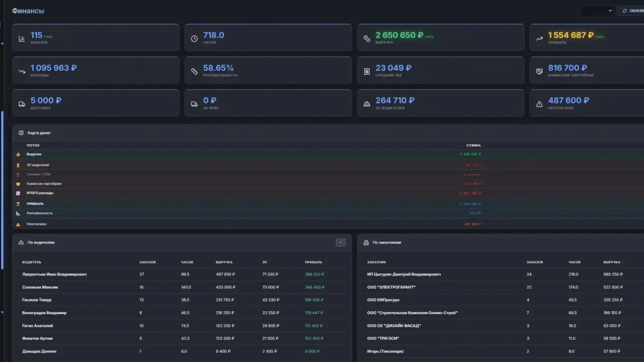644x362 pixels.
Task: Click the left sidebar scrollbar
Action: (2, 190)
